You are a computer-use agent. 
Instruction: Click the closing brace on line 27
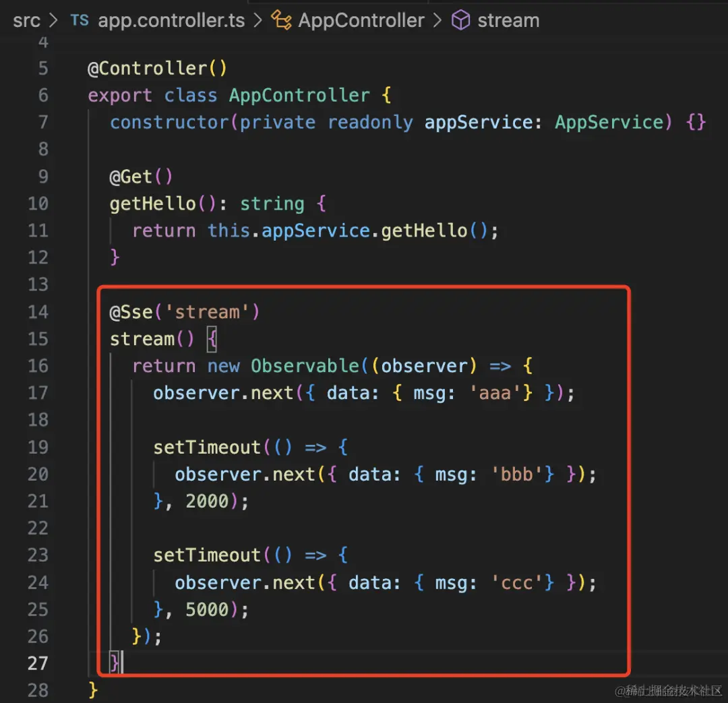click(114, 663)
